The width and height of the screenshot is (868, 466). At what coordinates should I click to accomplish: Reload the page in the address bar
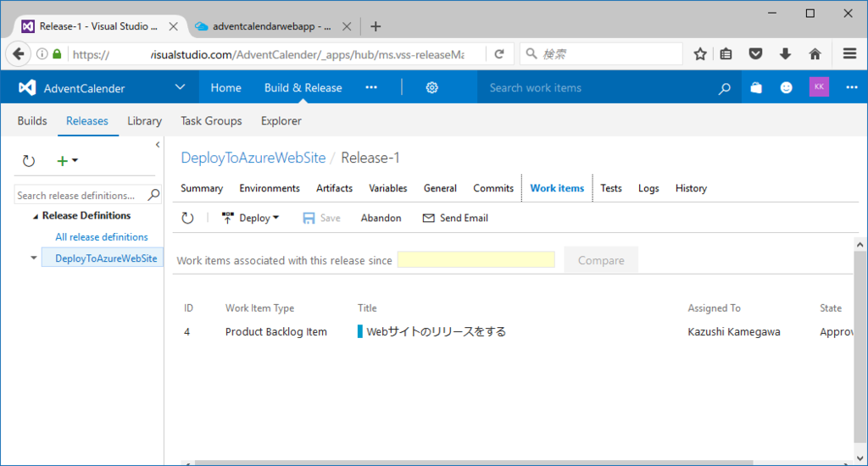point(499,53)
